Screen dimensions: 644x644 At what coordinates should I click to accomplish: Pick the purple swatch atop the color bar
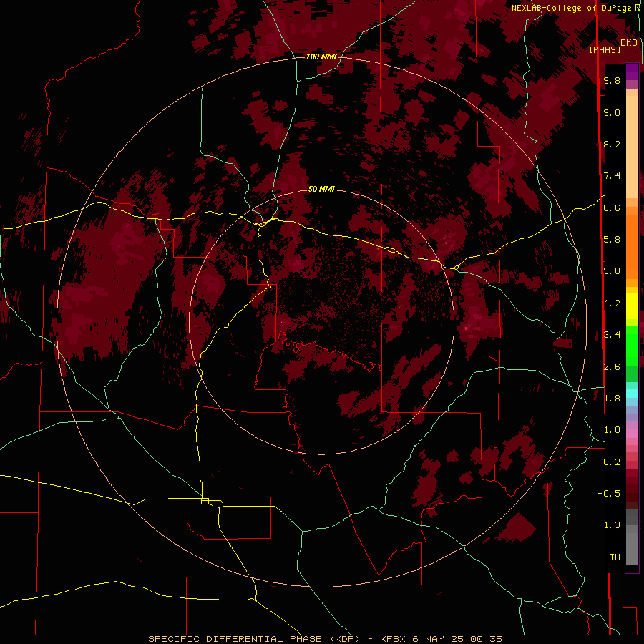pos(632,72)
